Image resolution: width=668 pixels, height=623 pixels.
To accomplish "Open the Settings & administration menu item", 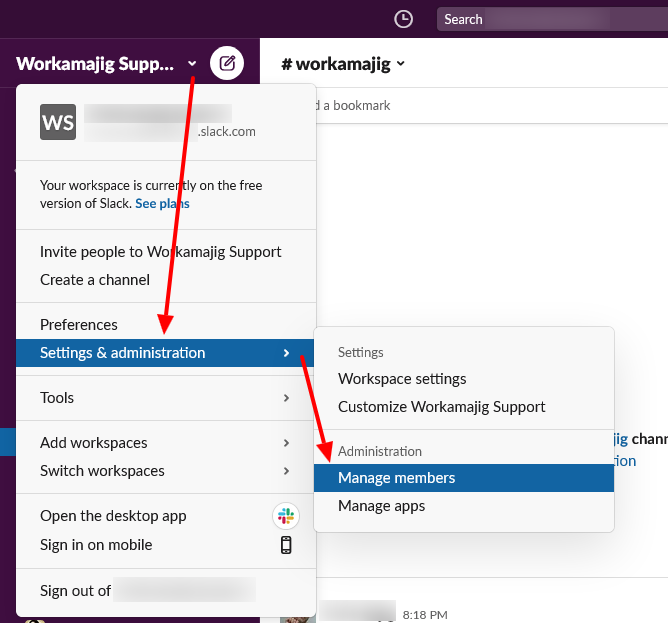I will (165, 353).
